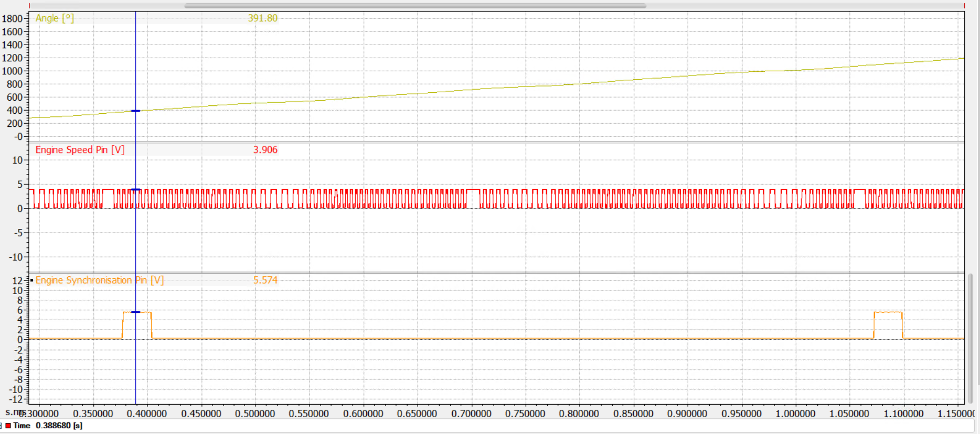Click the Engine Synchronisation value 5.574
This screenshot has height=434, width=980.
coord(265,280)
